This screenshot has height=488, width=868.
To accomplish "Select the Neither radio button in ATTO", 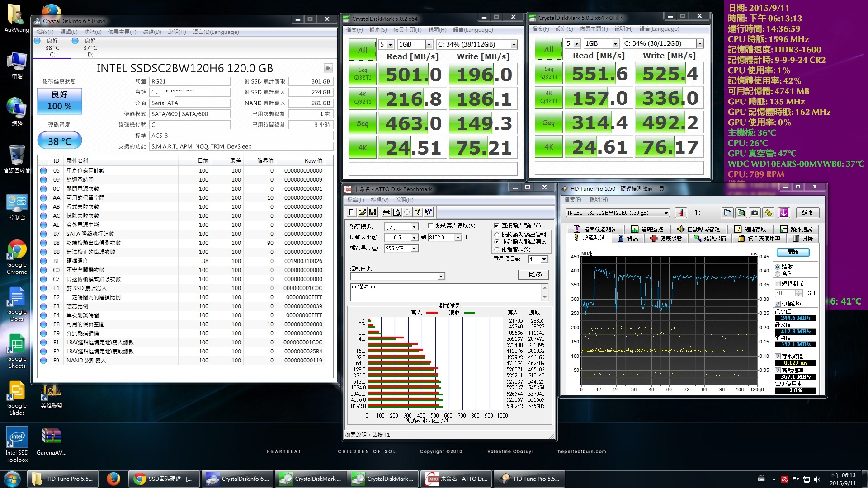I will click(497, 249).
